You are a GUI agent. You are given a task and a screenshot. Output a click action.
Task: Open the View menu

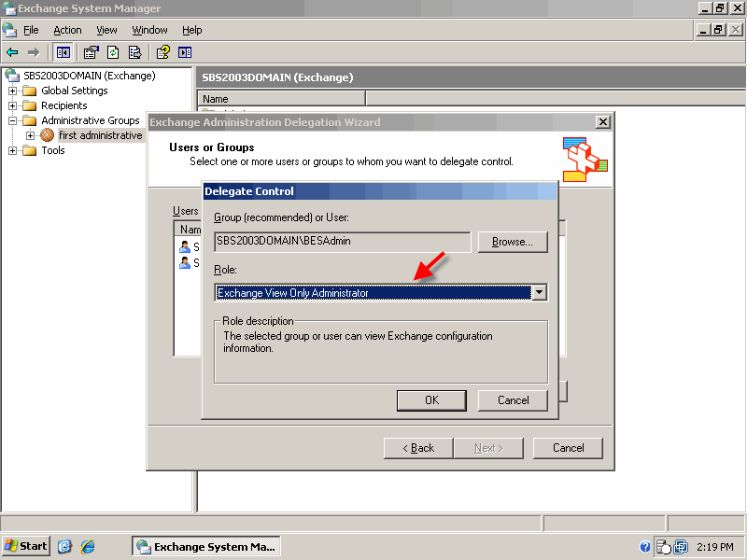[106, 30]
